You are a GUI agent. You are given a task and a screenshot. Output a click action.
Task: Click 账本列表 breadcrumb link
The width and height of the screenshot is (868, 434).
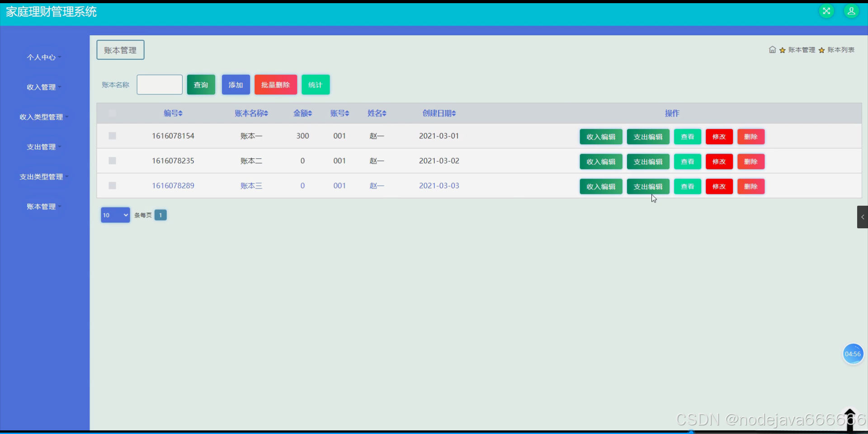[x=841, y=50]
